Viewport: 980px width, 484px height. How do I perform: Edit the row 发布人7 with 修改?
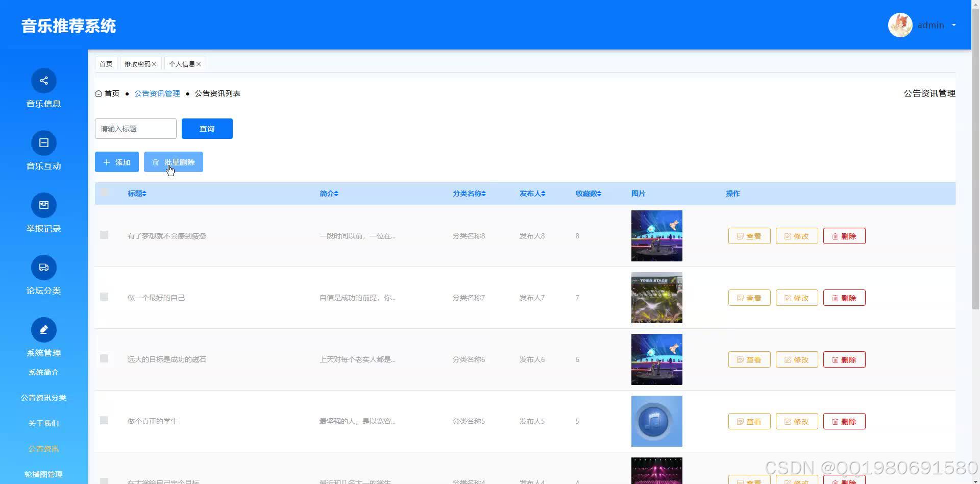coord(797,298)
